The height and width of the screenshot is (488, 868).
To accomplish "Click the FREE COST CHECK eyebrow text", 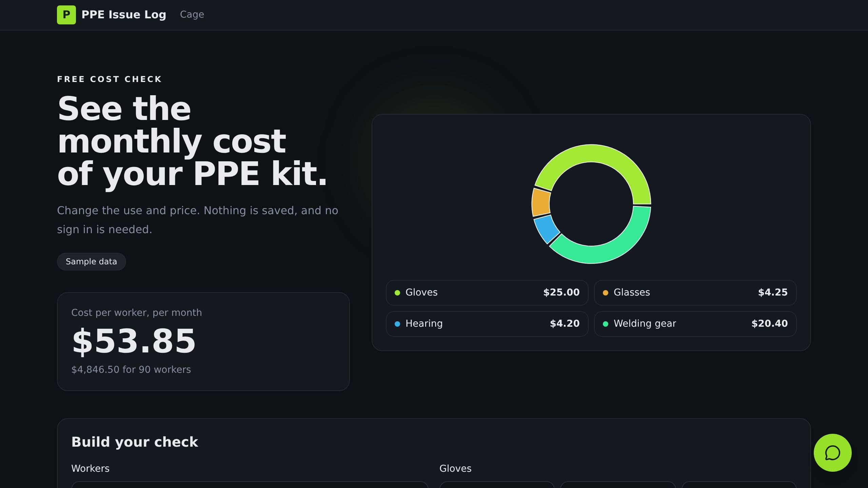I will pos(110,79).
